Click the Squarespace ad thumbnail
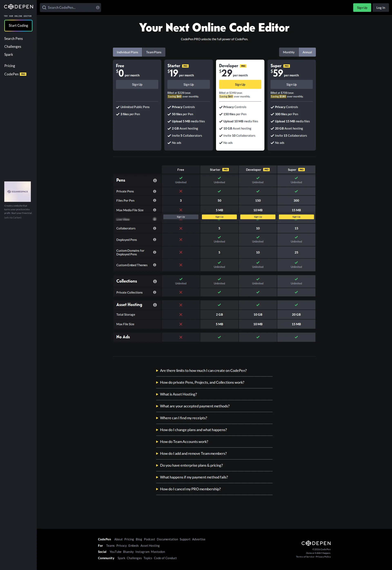The image size is (392, 570). pos(17,192)
